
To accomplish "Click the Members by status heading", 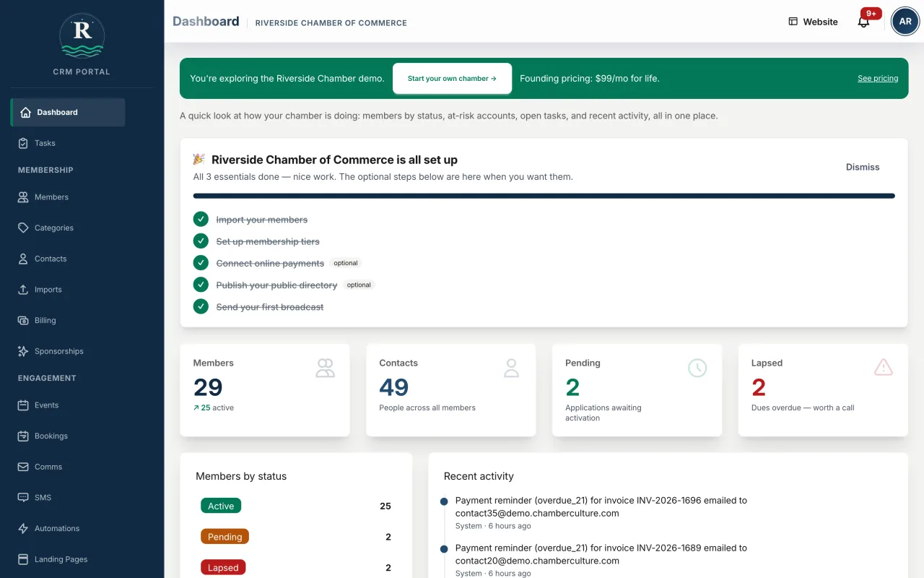I will coord(241,476).
